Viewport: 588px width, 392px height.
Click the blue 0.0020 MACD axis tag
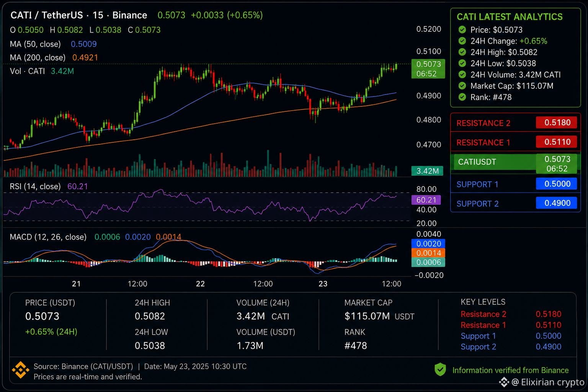[428, 244]
